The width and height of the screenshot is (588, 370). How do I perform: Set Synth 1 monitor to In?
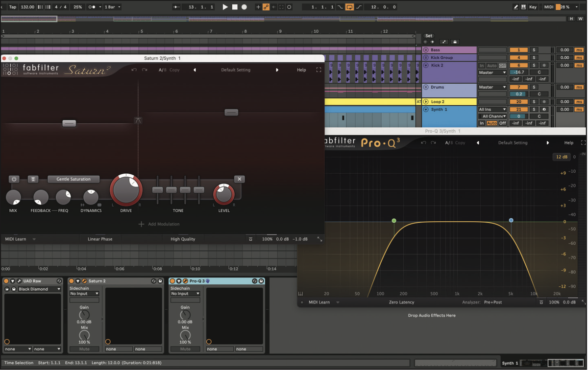click(482, 123)
